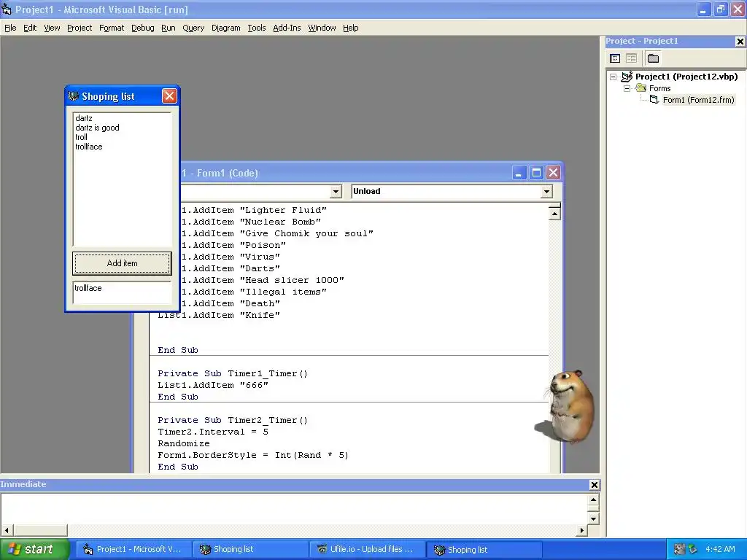Open the Run menu

tap(169, 28)
